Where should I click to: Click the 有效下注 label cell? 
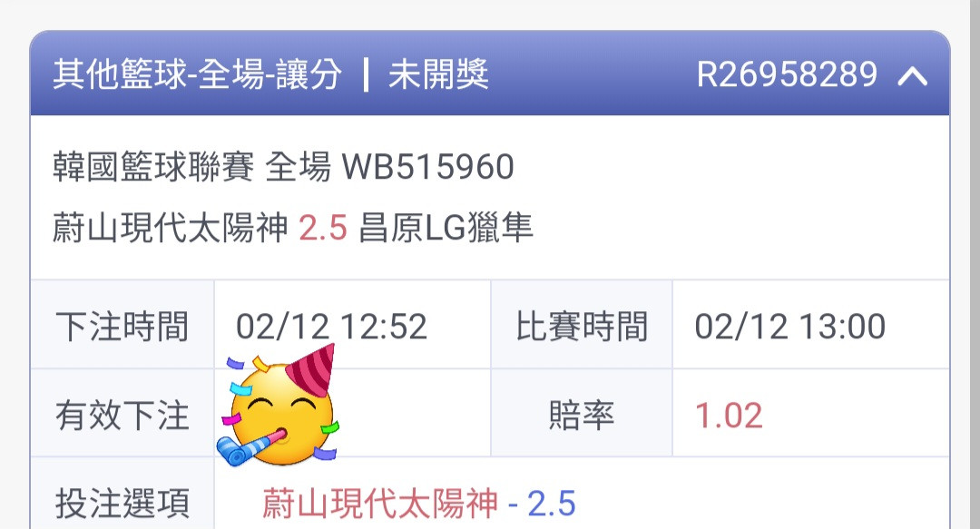click(x=122, y=414)
